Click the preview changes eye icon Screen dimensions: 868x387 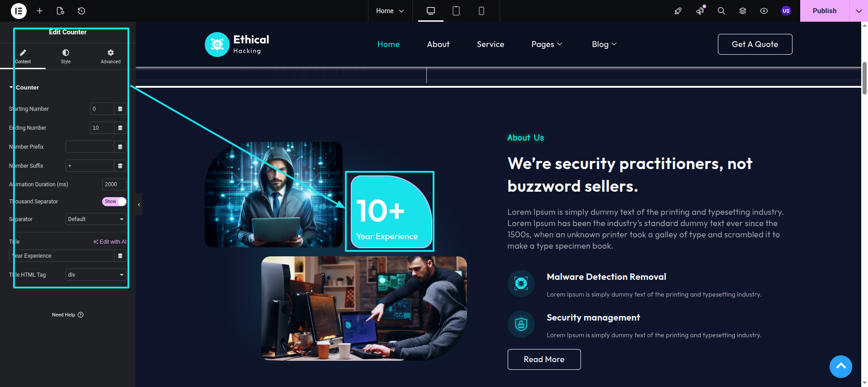[764, 11]
